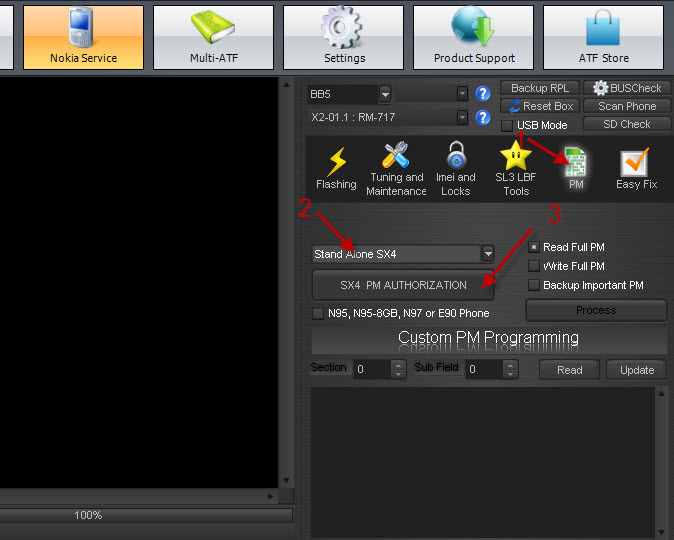Click the Backup RPL button
The width and height of the screenshot is (674, 540).
point(540,88)
